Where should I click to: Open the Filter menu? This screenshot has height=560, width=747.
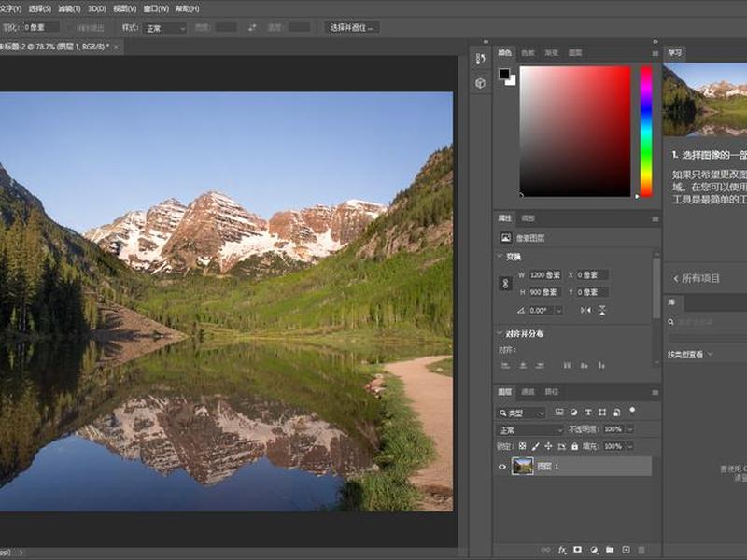(x=69, y=8)
